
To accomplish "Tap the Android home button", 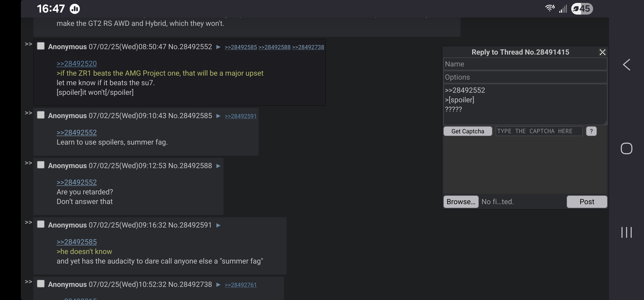I will tap(626, 149).
